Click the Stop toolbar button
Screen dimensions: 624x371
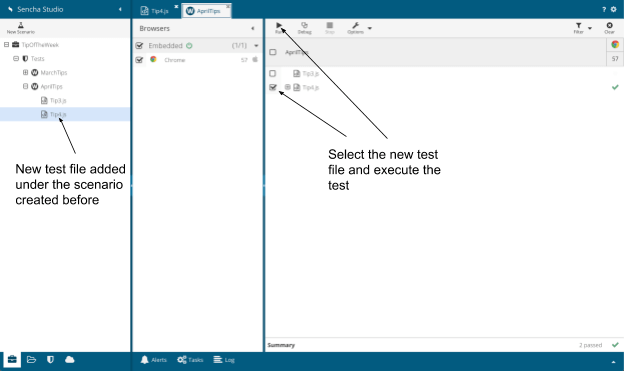330,27
